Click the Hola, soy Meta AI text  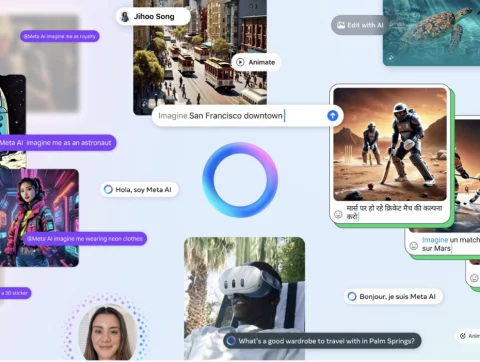143,190
